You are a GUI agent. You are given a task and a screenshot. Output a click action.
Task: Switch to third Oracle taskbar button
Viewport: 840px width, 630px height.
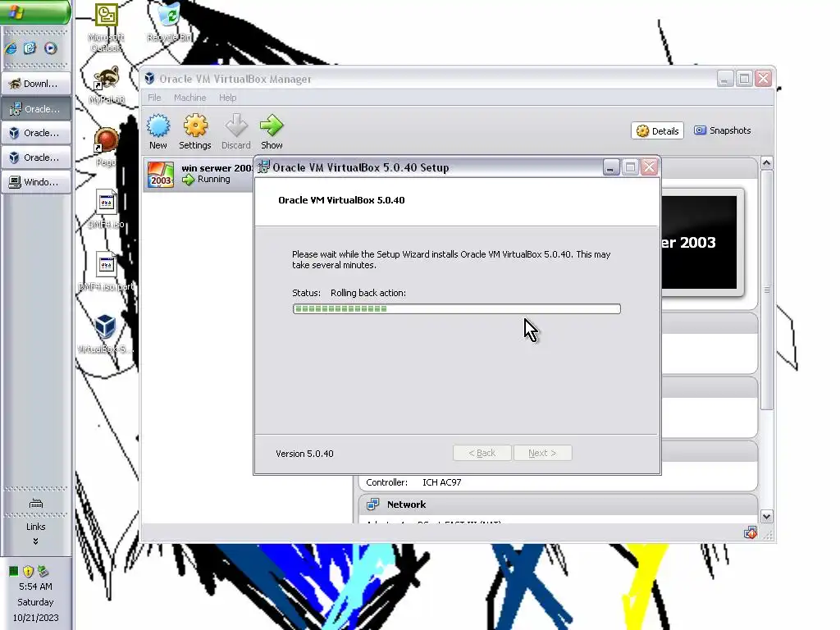point(36,157)
